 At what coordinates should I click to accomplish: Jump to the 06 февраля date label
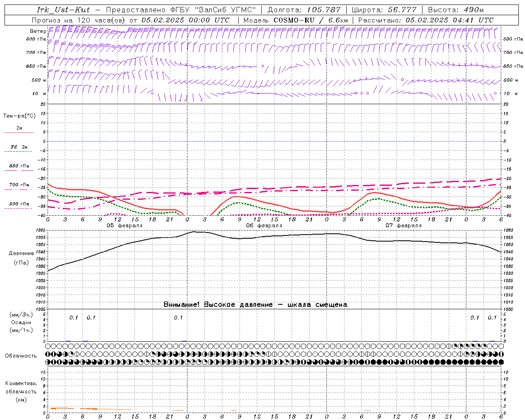(x=264, y=226)
